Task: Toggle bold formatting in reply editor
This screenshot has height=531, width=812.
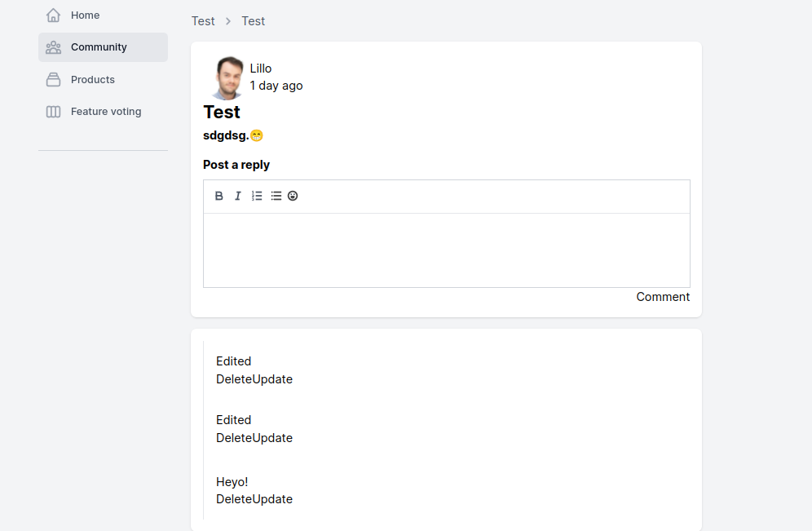Action: [x=219, y=196]
